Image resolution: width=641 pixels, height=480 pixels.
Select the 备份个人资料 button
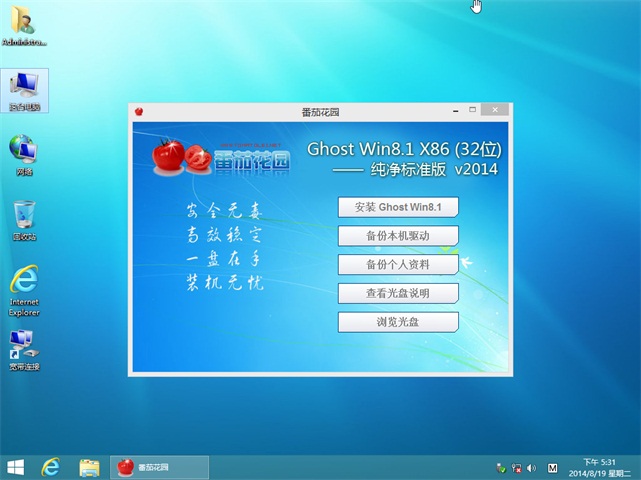(x=398, y=265)
